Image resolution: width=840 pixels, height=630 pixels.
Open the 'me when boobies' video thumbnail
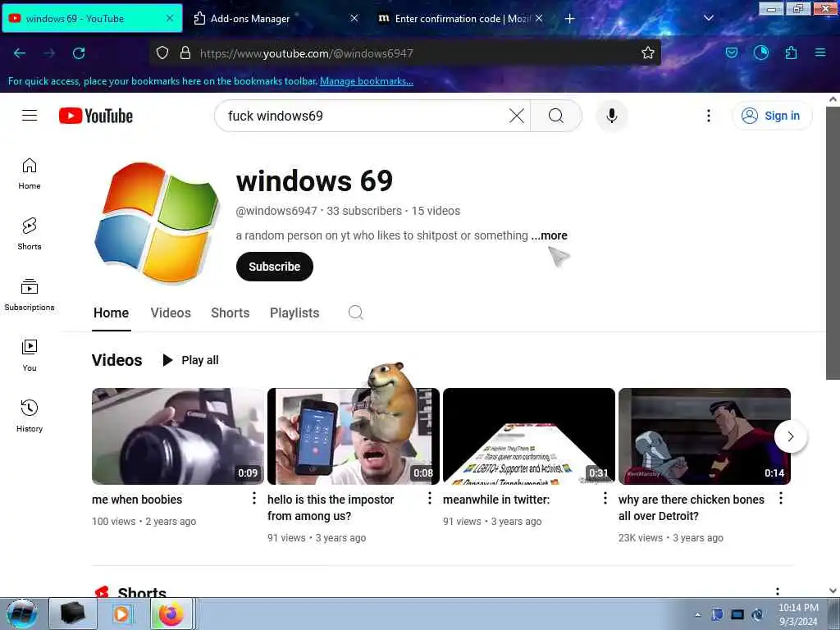point(178,436)
